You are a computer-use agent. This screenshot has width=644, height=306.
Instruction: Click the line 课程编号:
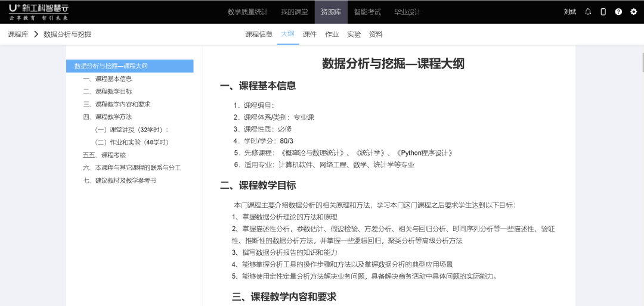(254, 105)
